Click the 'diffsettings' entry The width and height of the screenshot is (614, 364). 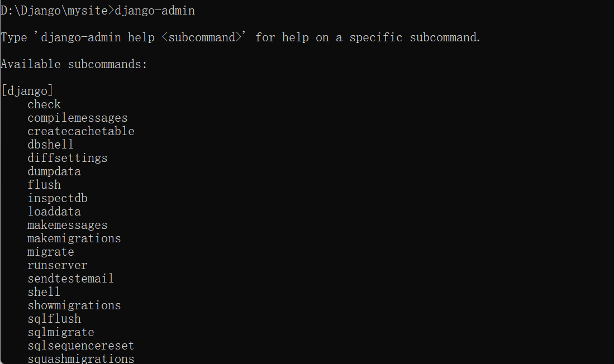[x=68, y=158]
